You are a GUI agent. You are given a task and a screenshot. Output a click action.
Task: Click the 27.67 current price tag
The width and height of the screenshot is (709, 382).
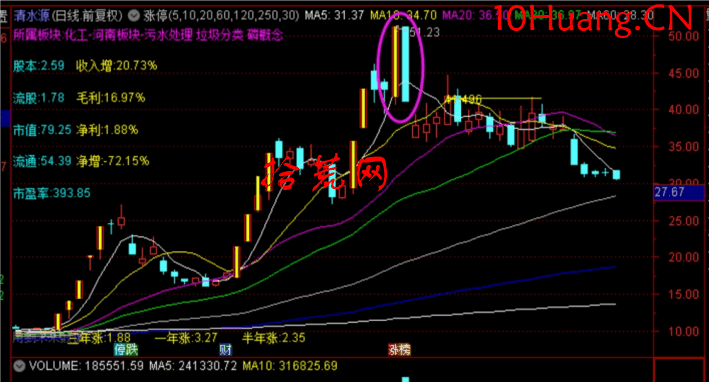679,193
